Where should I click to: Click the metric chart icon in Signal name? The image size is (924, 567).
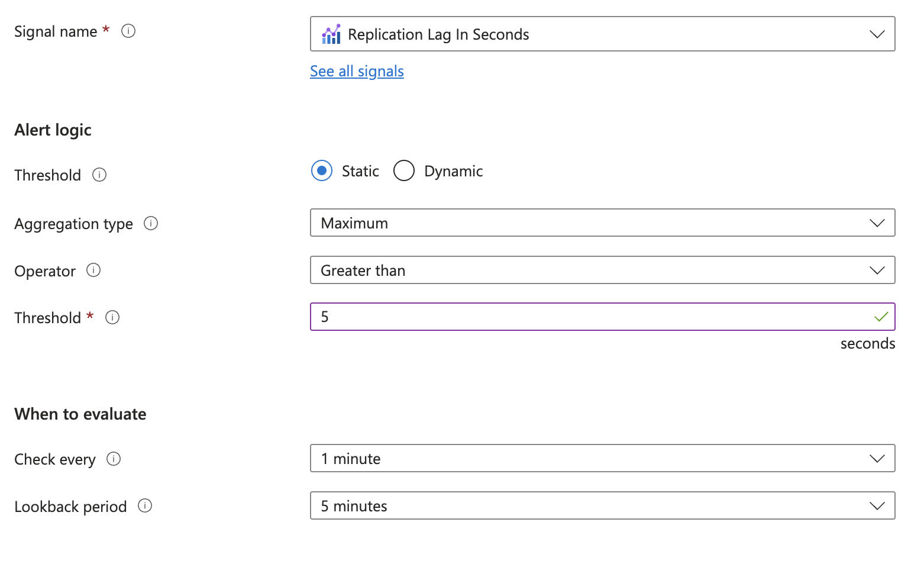(x=331, y=34)
